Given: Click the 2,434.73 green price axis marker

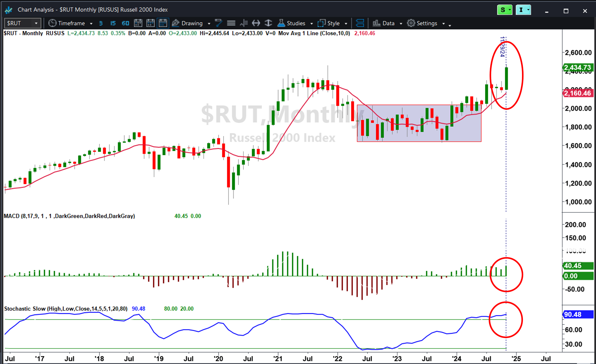Looking at the screenshot, I should (x=578, y=68).
